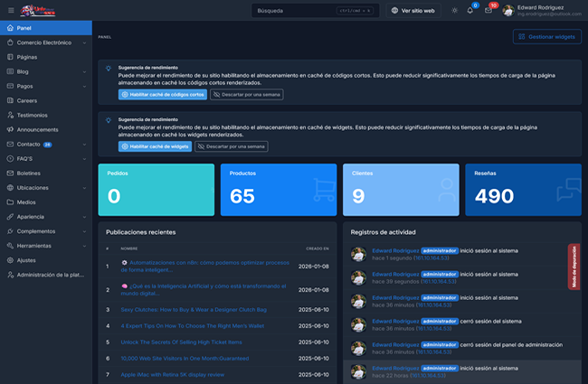Screen dimensions: 588x384
Task: Click the globe icon in Ver sitio web
Action: click(x=394, y=11)
